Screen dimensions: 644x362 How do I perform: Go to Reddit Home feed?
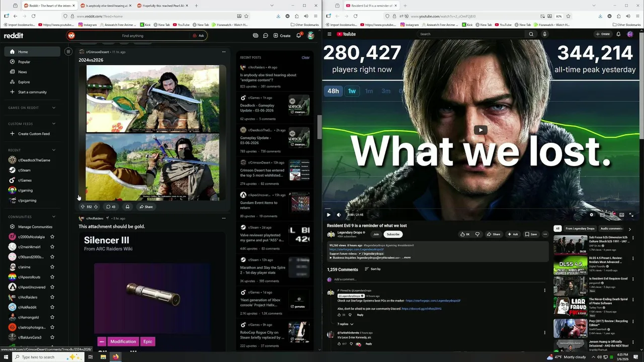tap(32, 52)
